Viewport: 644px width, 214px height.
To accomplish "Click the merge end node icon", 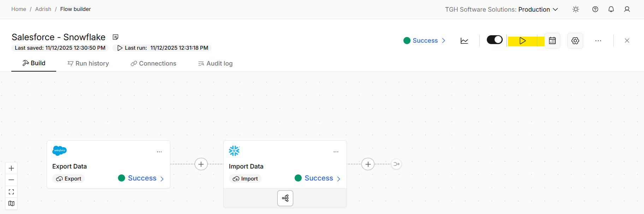I will 396,164.
